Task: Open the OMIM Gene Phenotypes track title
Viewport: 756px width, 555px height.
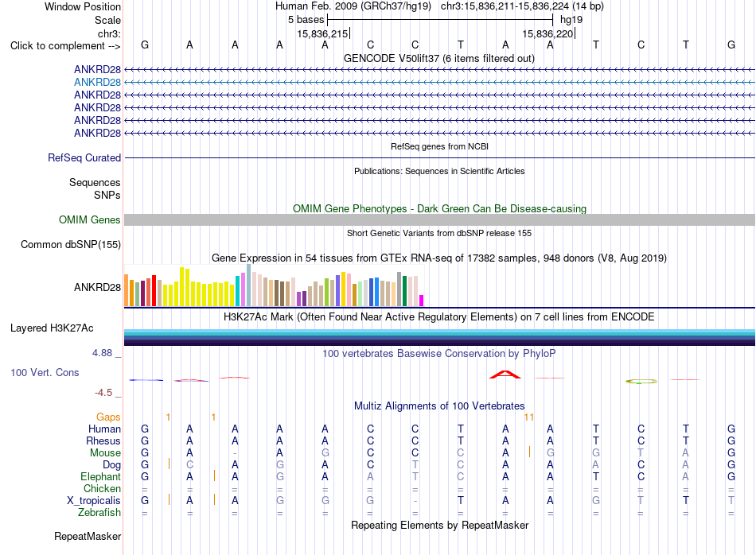Action: (440, 208)
